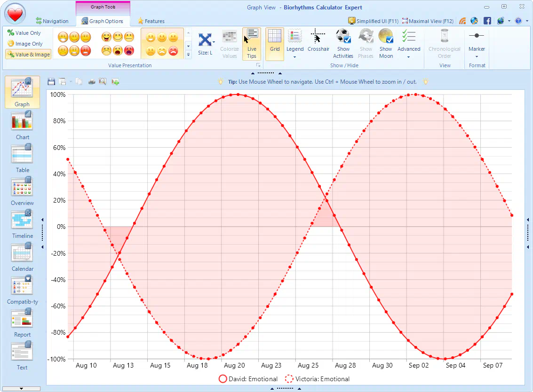
Task: Select Value & Image presentation mode
Action: tap(29, 55)
